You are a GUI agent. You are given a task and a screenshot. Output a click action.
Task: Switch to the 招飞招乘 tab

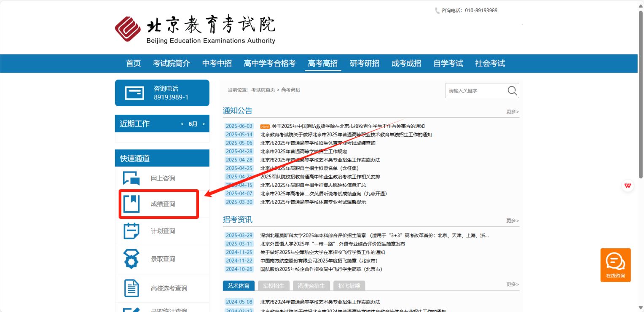pos(349,286)
